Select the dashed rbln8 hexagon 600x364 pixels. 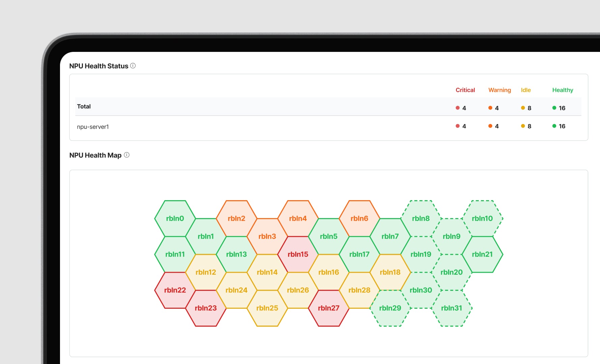point(421,218)
